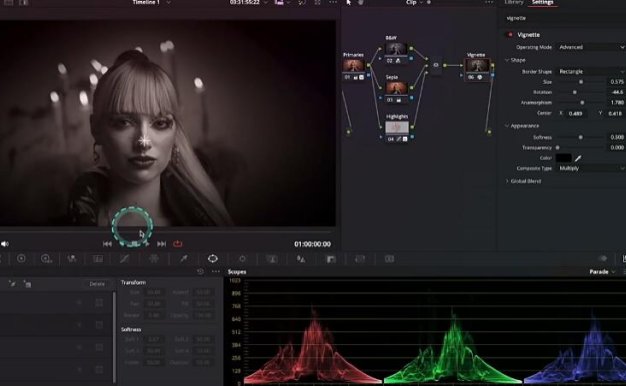Click the Delete window button
This screenshot has width=626, height=386.
click(x=97, y=284)
